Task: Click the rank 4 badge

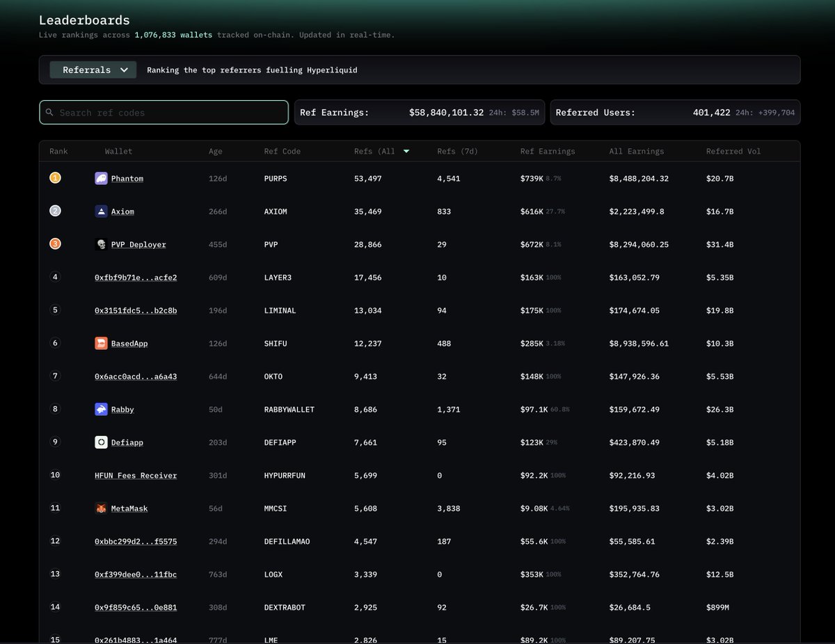Action: (x=55, y=277)
